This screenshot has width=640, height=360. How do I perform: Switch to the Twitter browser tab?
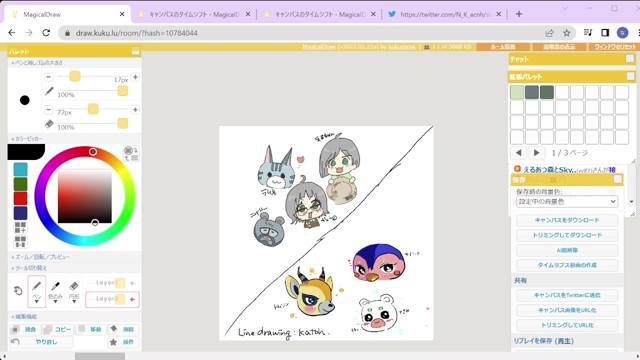pyautogui.click(x=444, y=14)
